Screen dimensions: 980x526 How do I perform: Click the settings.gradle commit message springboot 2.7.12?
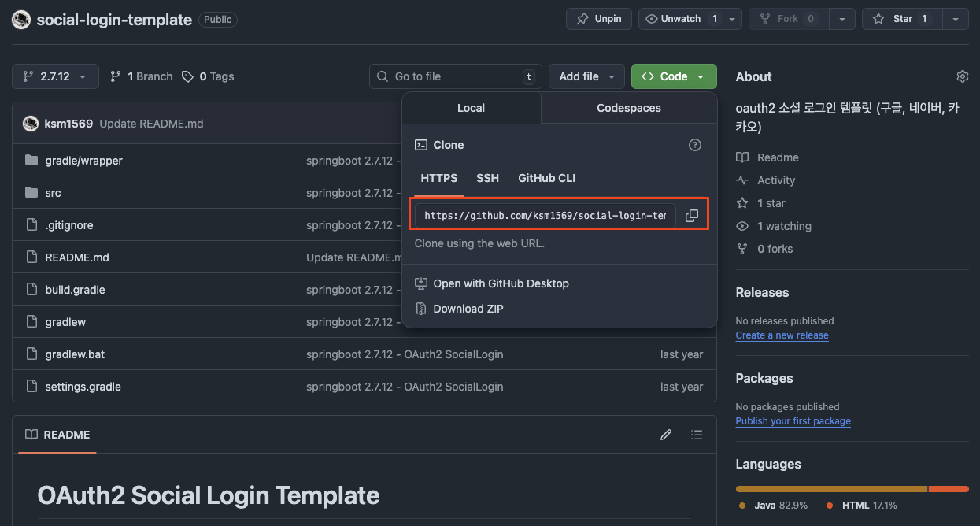coord(405,387)
